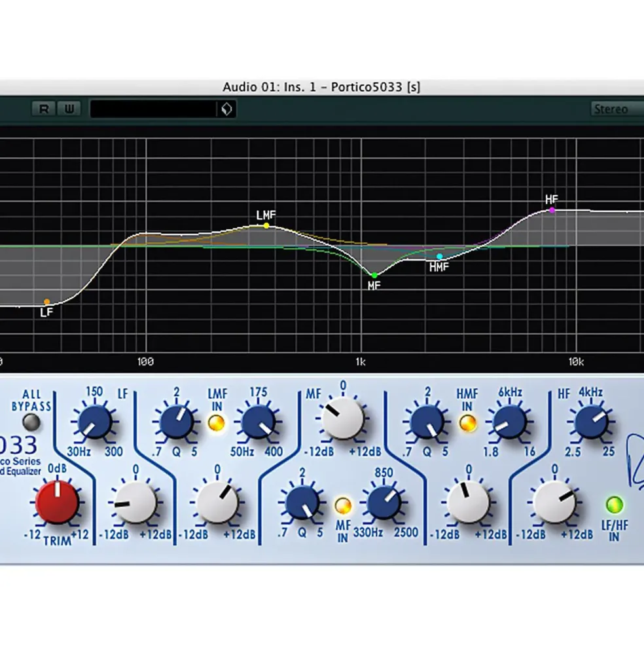Click the HMF Q knob
The image size is (644, 645).
[x=427, y=422]
